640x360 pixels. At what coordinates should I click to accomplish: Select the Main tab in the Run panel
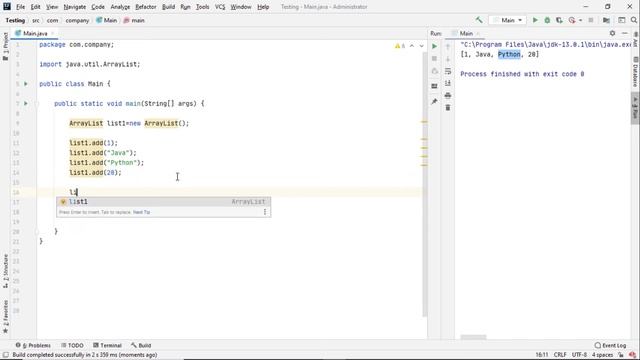466,33
